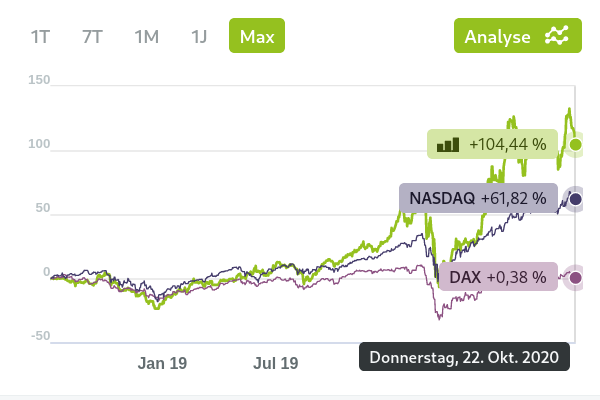Select the 1T time range tab
The image size is (600, 400).
click(x=40, y=37)
